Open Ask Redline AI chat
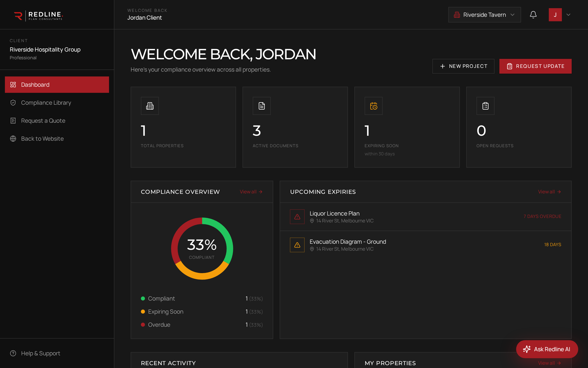Image resolution: width=588 pixels, height=368 pixels. (547, 349)
